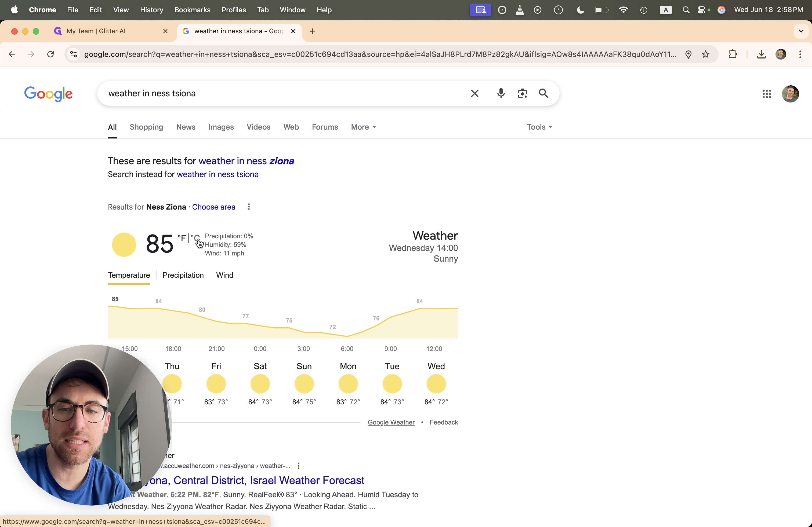Search instead for weather in ness tsiona
Image resolution: width=812 pixels, height=527 pixels.
(218, 174)
